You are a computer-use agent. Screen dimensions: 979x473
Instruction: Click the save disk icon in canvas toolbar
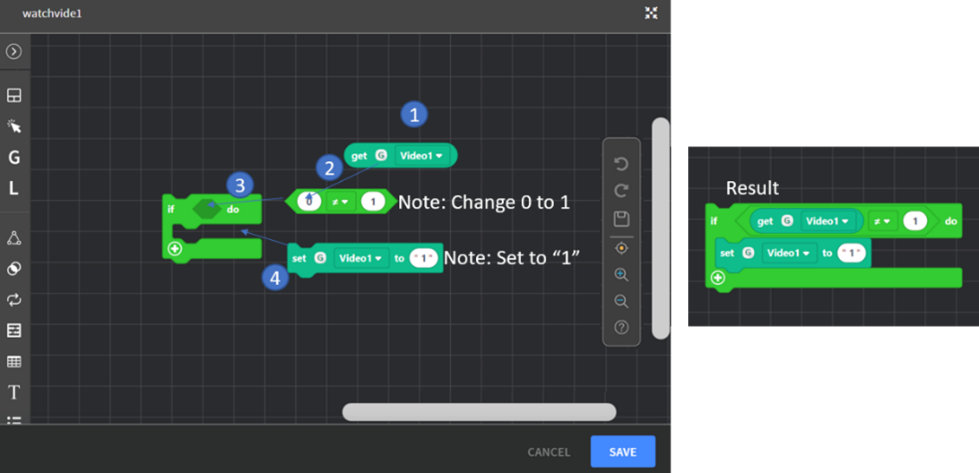[x=621, y=218]
